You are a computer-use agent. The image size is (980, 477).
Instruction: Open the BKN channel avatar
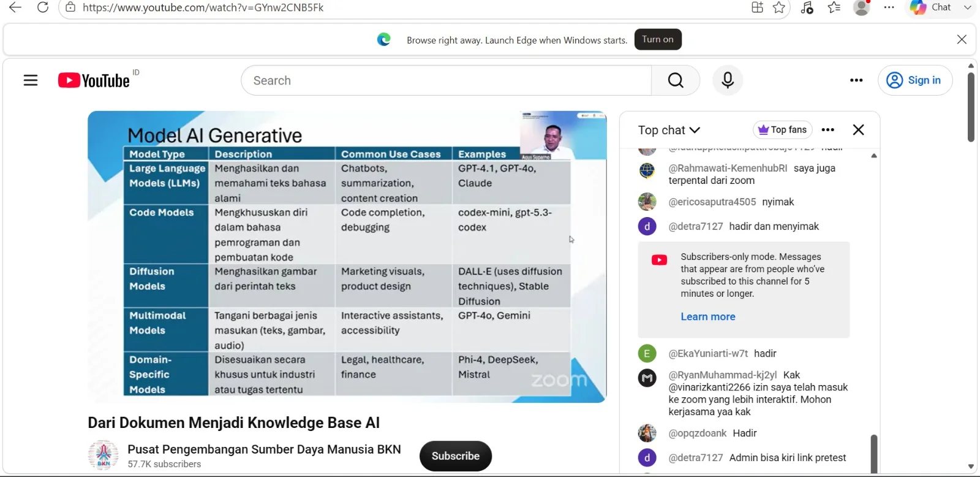(x=104, y=456)
